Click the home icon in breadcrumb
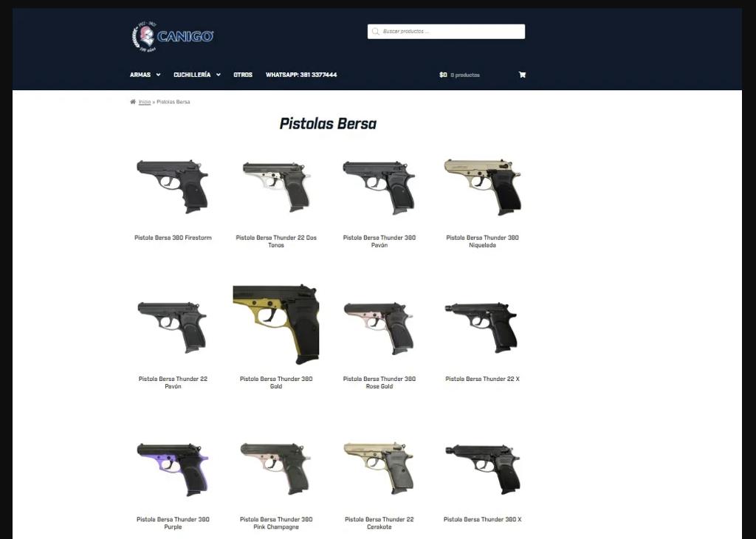The width and height of the screenshot is (756, 539). 133,102
